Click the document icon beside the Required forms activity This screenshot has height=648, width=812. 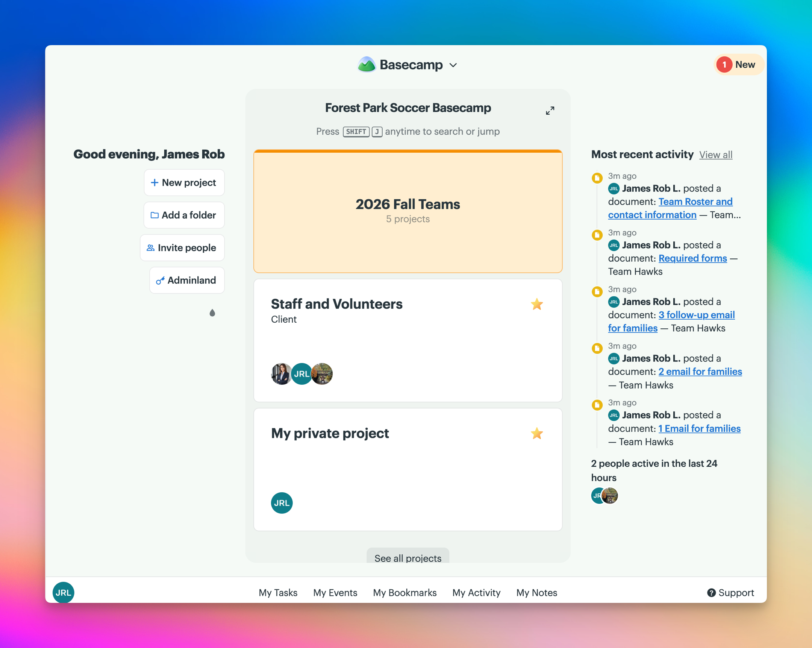point(597,235)
